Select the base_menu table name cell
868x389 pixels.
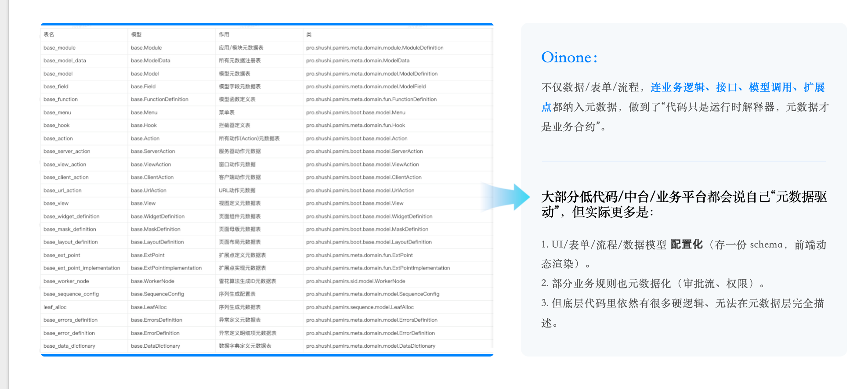click(x=57, y=112)
